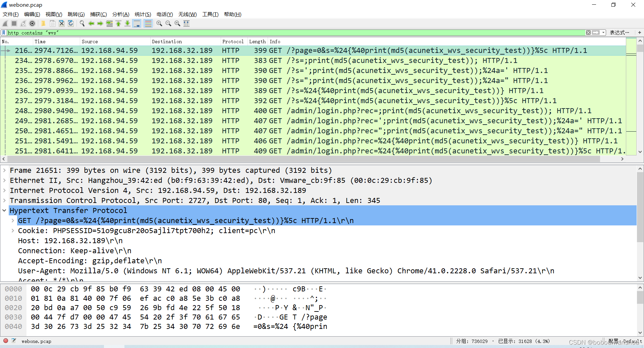Expand the Cookie header row
The width and height of the screenshot is (644, 348).
(x=13, y=230)
